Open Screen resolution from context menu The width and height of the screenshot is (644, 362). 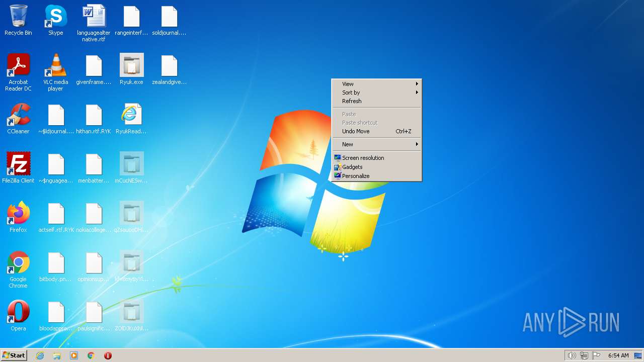[376, 158]
